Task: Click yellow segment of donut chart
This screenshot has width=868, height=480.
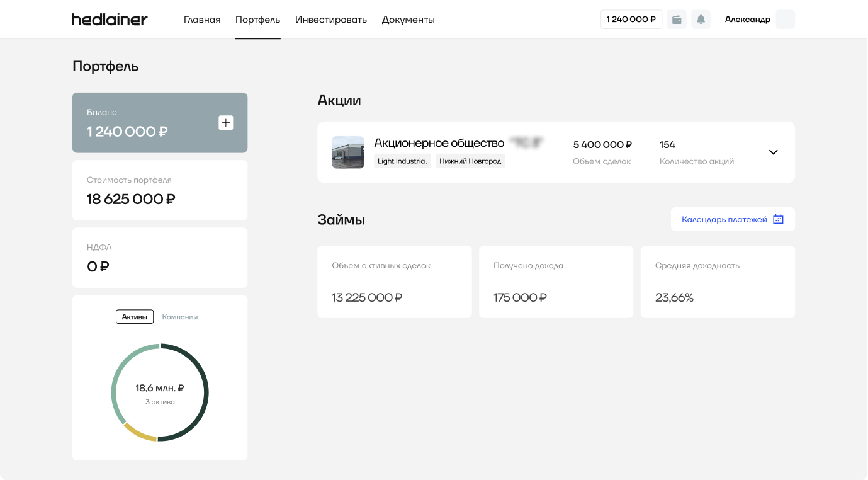Action: coord(139,433)
